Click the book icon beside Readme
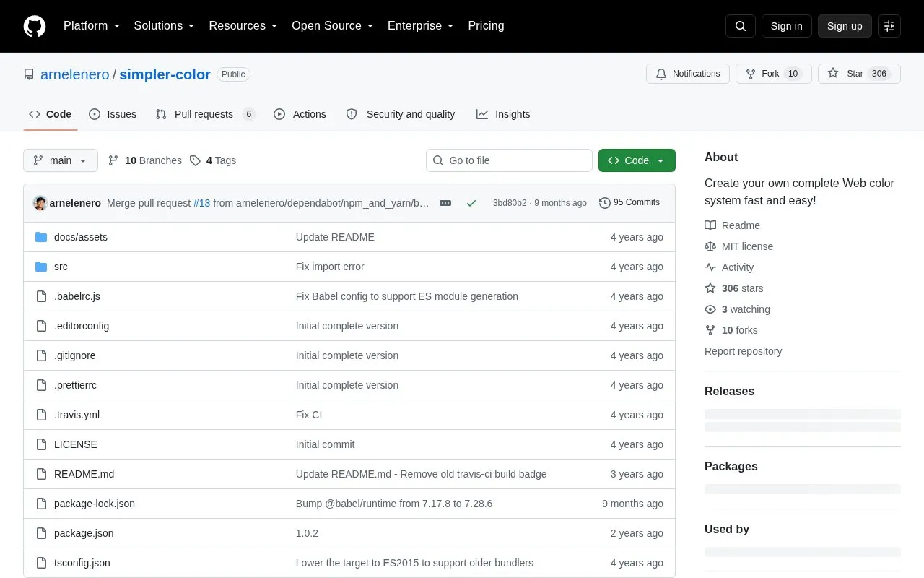 [x=710, y=225]
